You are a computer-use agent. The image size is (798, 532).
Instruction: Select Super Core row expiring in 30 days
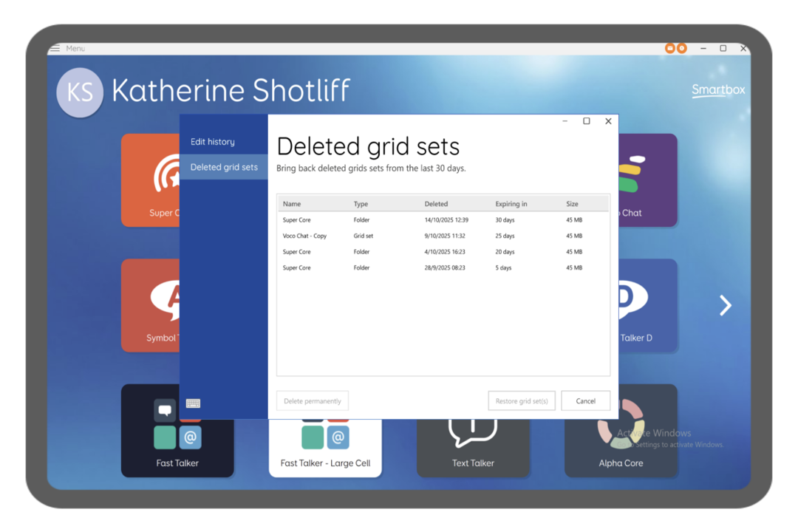[x=443, y=220]
